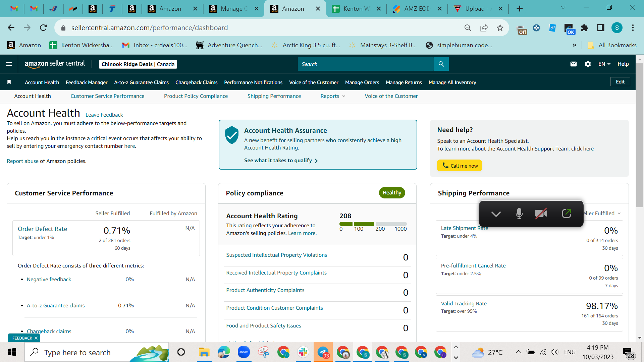
Task: Open Performance Notifications
Action: (x=253, y=82)
